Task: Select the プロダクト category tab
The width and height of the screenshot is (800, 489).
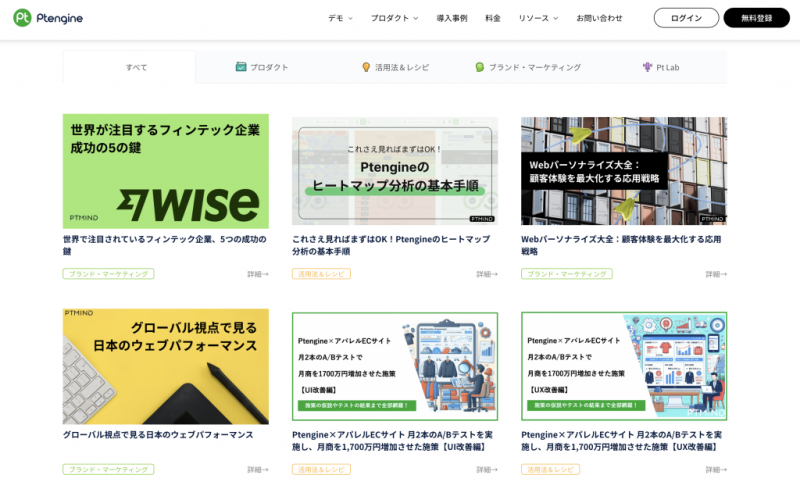Action: (x=262, y=67)
